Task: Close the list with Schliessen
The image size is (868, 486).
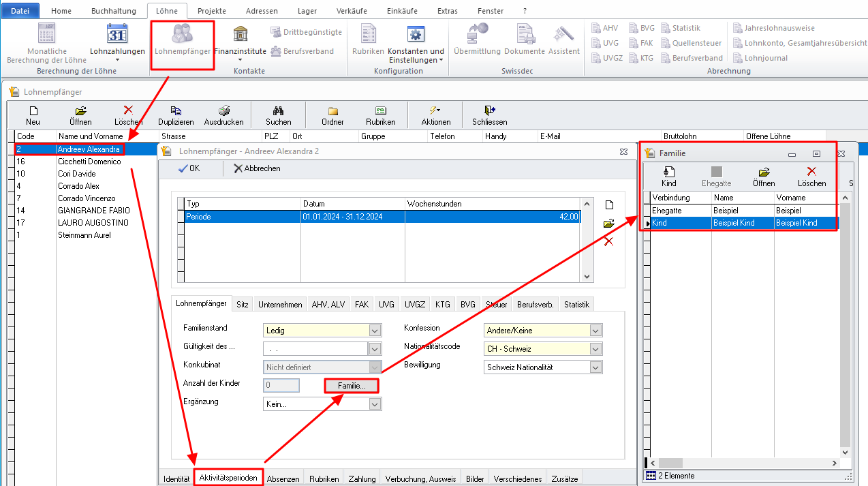Action: (489, 116)
